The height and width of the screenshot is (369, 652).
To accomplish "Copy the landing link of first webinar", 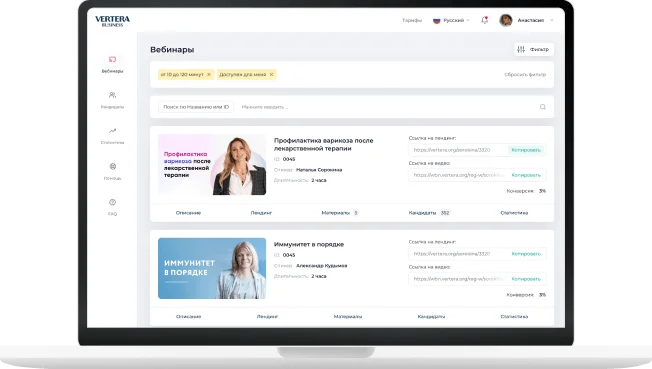I will [x=526, y=150].
